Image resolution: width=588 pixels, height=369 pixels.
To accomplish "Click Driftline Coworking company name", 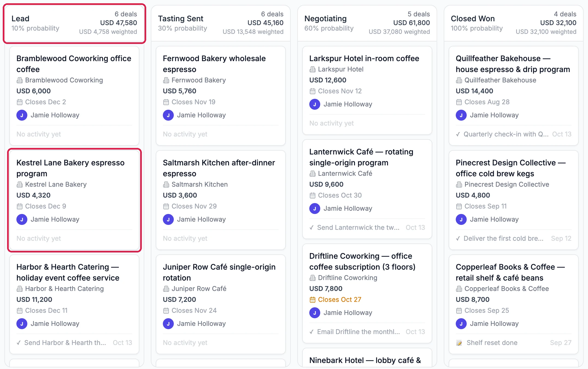I will (x=348, y=278).
